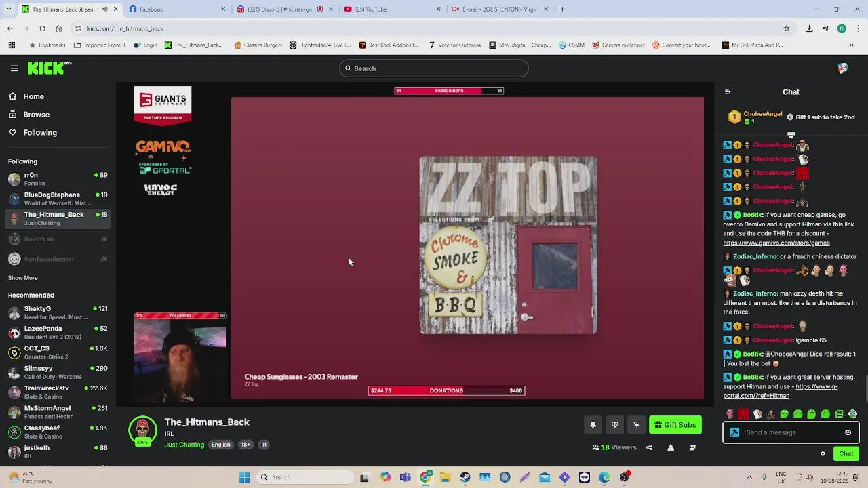
Task: Switch to the E-mail ZOE SHENTON tab
Action: [x=499, y=9]
